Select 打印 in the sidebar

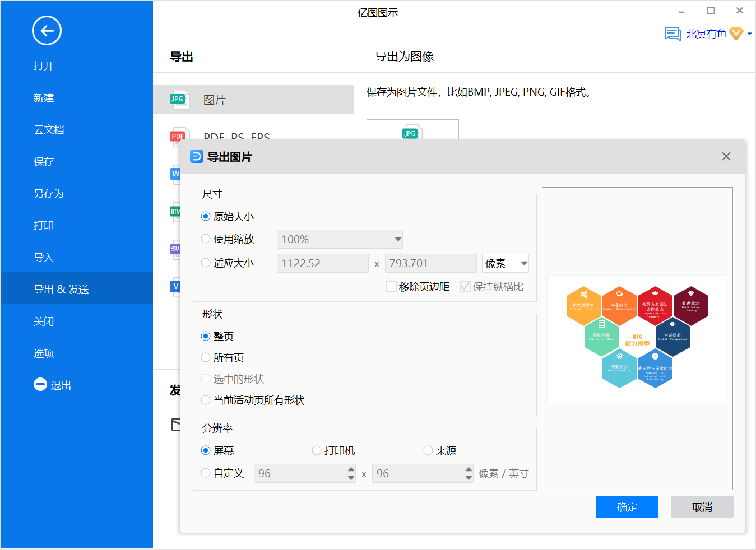[44, 226]
